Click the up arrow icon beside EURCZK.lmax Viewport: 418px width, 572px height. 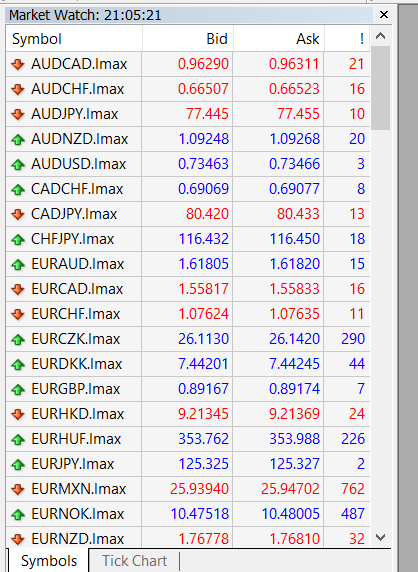[18, 339]
